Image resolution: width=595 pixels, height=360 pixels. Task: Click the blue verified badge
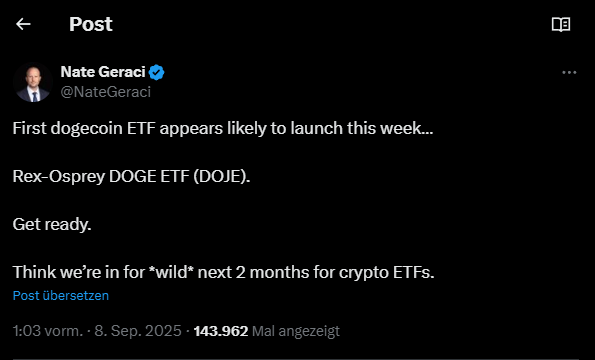click(156, 72)
